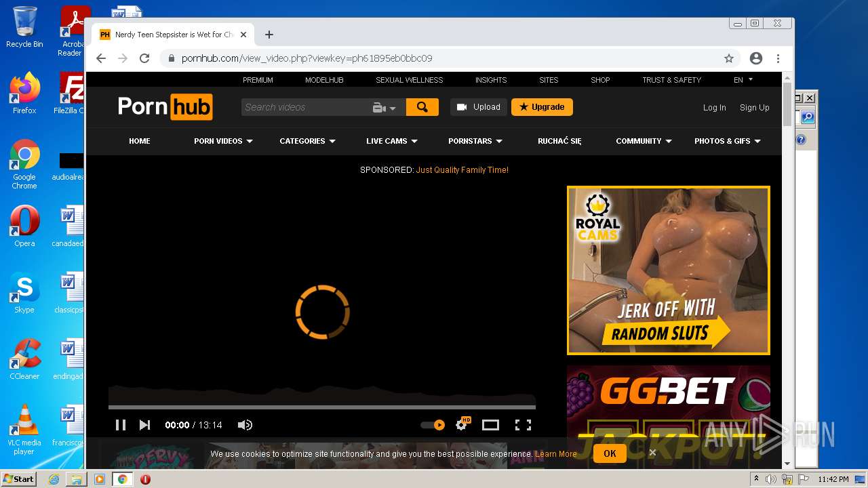
Task: Open CCleaner desktop shortcut
Action: pos(24,359)
